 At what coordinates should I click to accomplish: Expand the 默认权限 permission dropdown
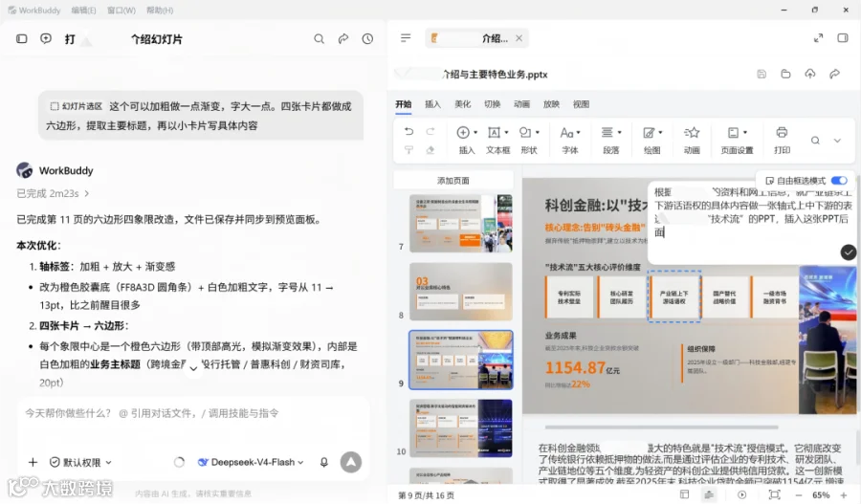80,462
